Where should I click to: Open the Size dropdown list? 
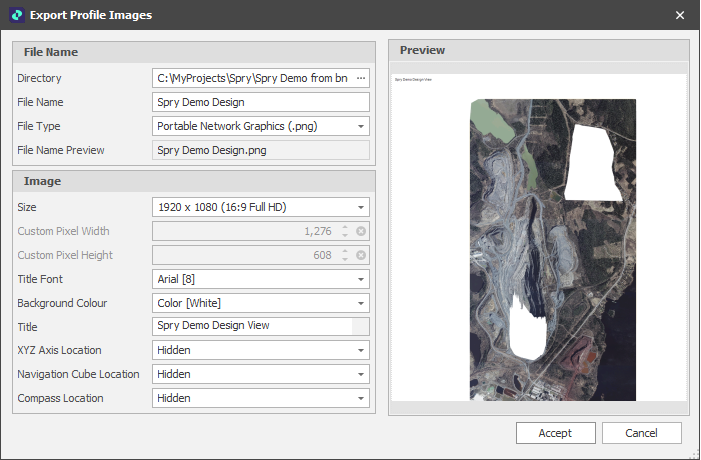(x=360, y=207)
